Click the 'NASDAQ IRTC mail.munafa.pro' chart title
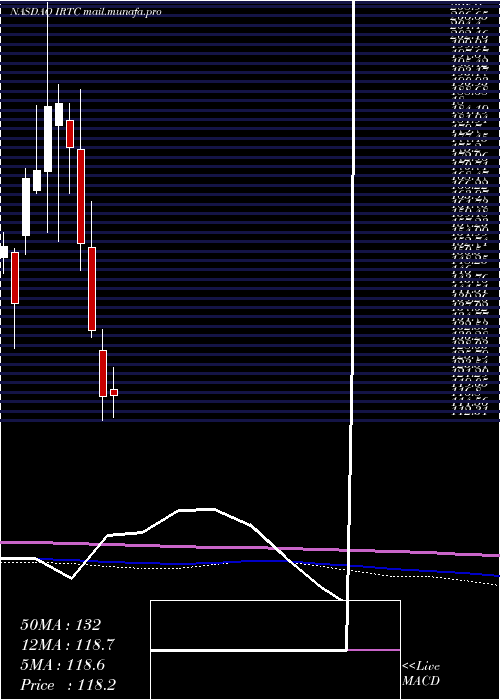 pyautogui.click(x=85, y=12)
